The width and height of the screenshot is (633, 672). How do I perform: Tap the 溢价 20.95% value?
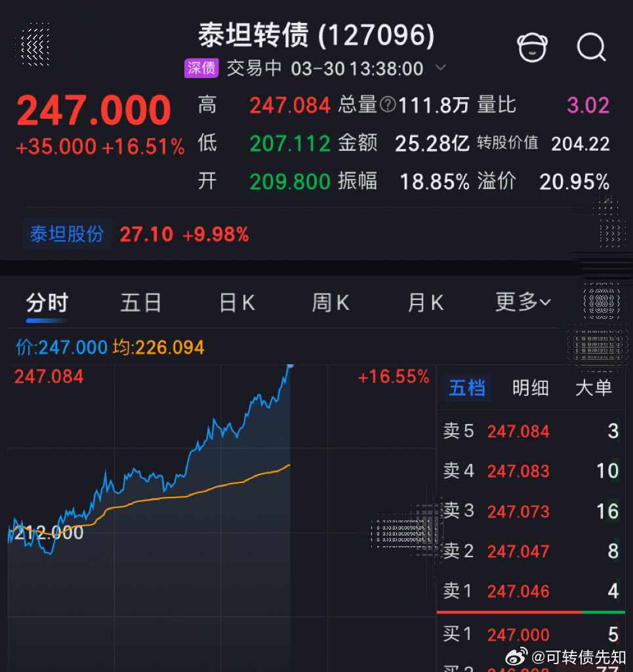[575, 182]
